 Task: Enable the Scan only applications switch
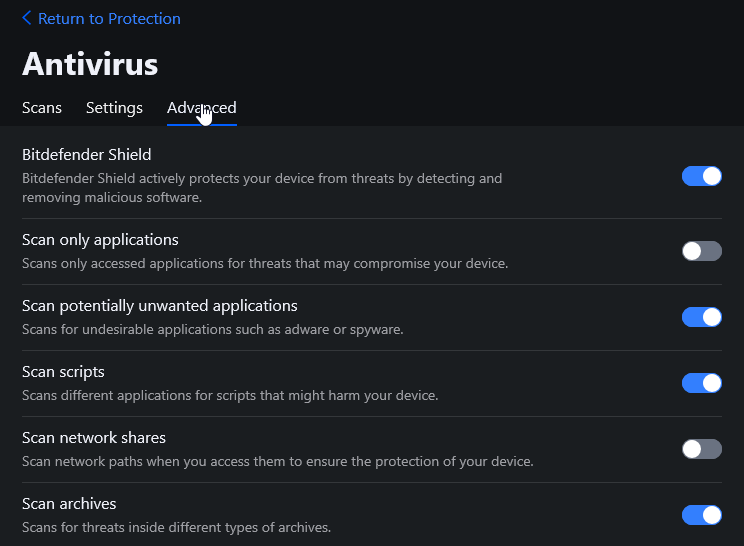[701, 251]
